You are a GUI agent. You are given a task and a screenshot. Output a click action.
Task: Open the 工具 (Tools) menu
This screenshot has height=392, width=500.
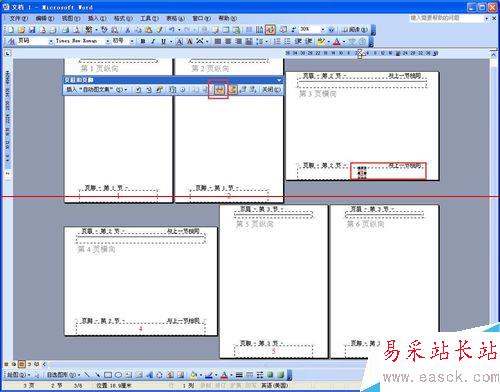[x=149, y=18]
